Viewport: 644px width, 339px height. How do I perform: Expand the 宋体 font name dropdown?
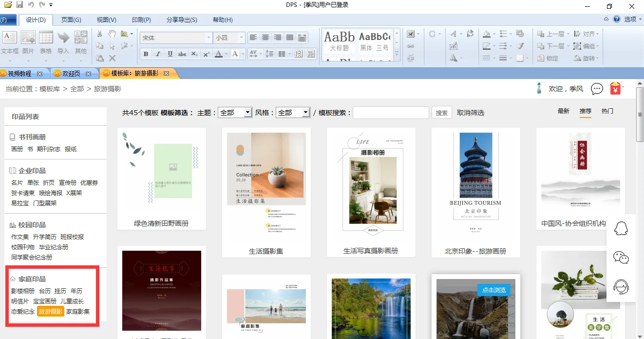209,38
